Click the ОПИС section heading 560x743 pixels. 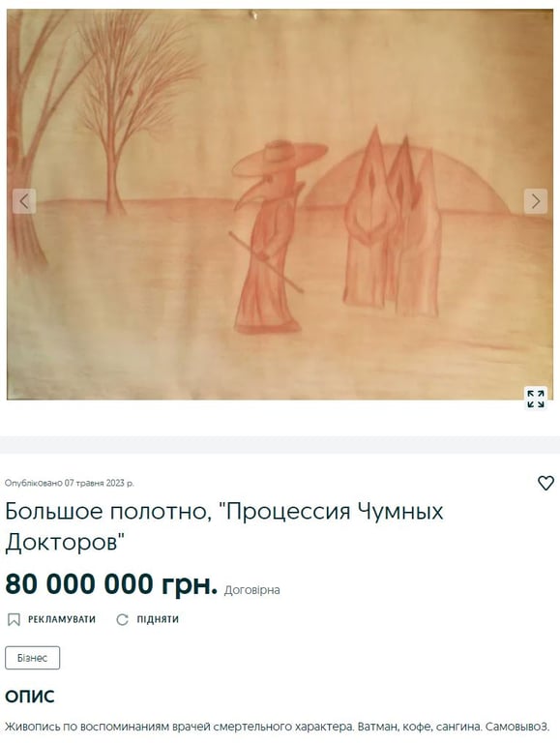coord(30,697)
